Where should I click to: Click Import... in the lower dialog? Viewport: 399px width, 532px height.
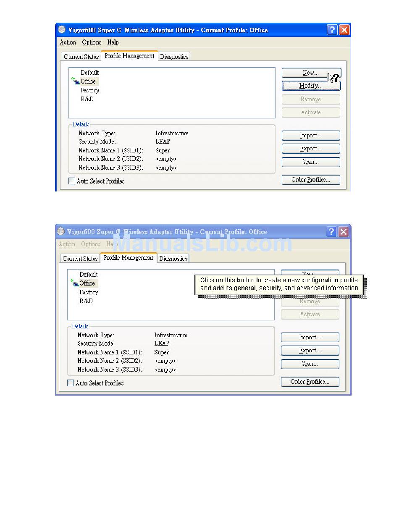tap(310, 338)
